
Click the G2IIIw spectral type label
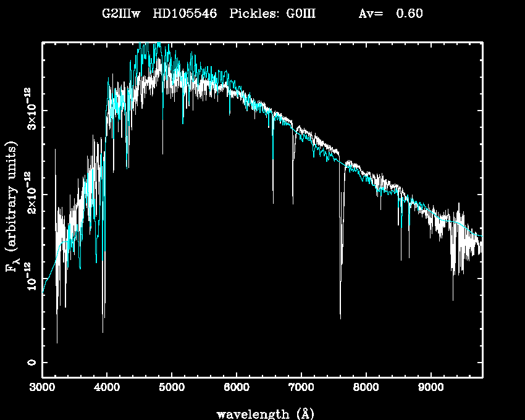[121, 14]
